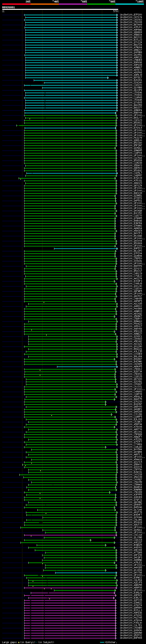The width and height of the screenshot is (146, 644).
Task: Click hit label UniRef100_C1MP65
Action: (131, 98)
